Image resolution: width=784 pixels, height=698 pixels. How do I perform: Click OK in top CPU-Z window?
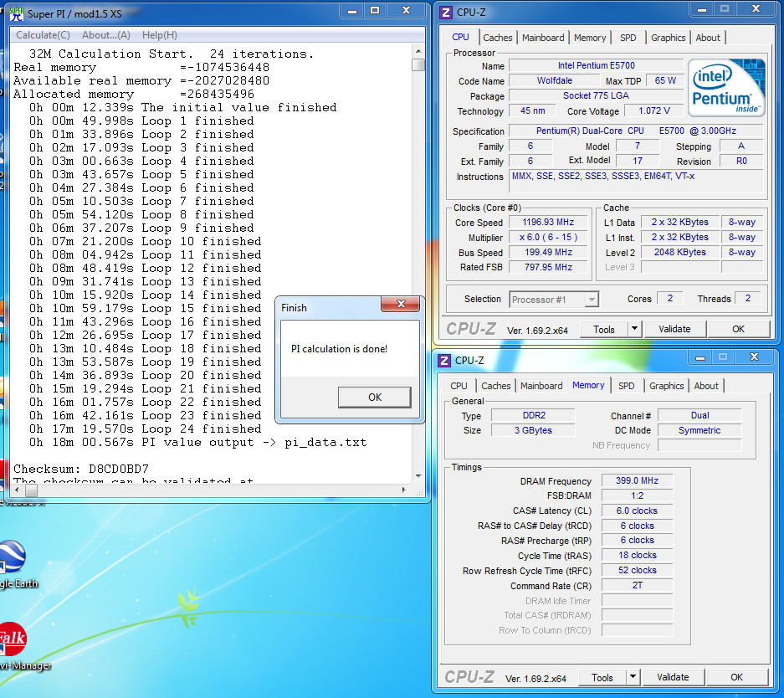tap(739, 329)
